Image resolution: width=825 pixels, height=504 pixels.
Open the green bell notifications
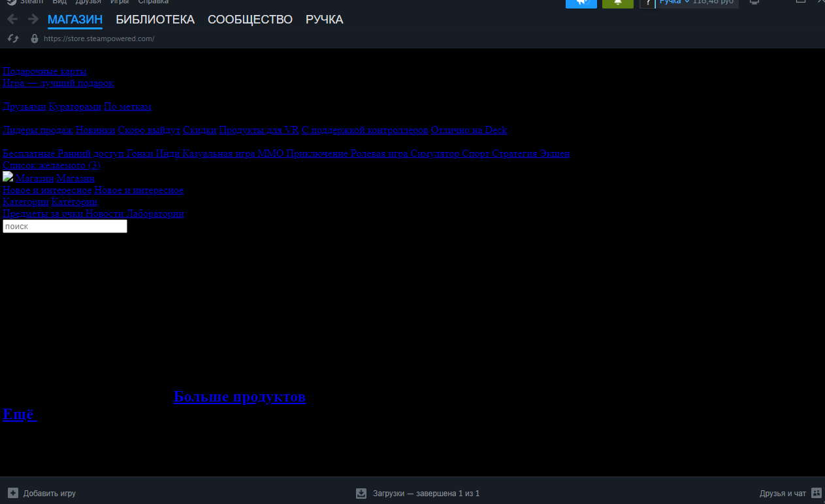618,3
